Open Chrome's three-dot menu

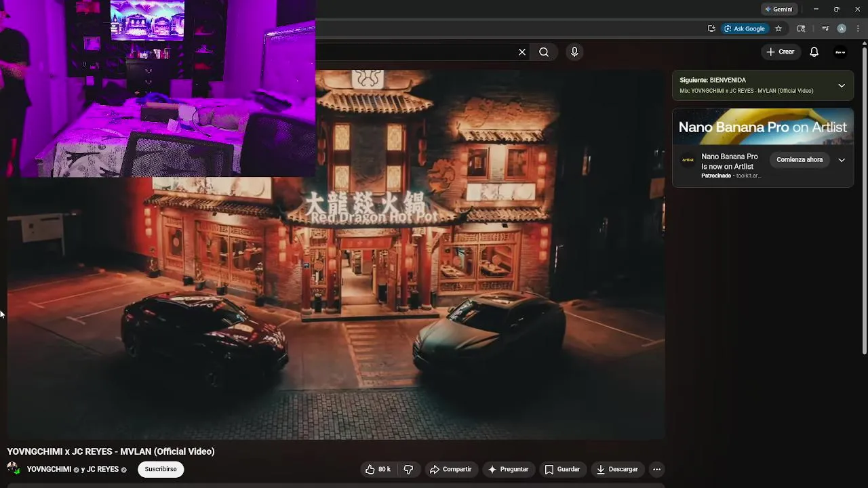[858, 28]
